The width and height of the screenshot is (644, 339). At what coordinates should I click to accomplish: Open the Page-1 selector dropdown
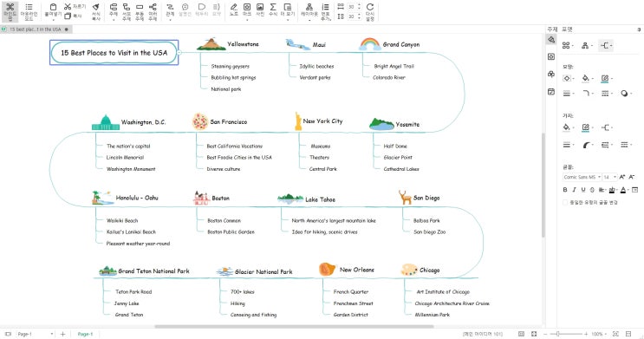(x=36, y=334)
